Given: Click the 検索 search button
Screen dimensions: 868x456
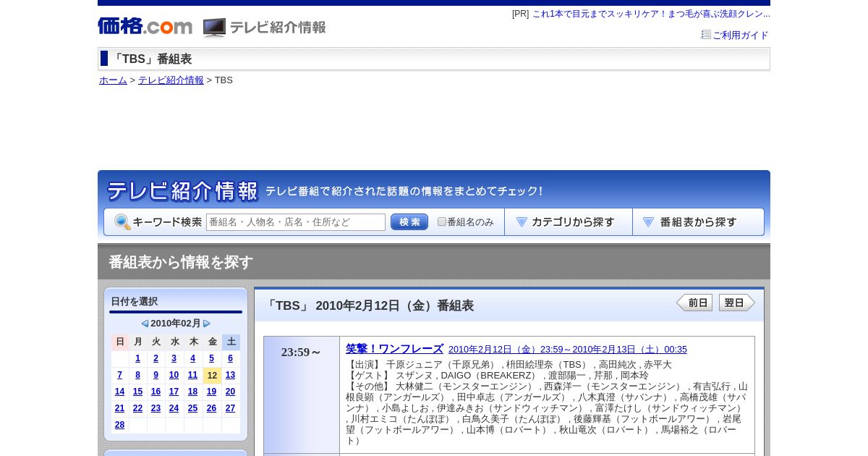Looking at the screenshot, I should [409, 222].
